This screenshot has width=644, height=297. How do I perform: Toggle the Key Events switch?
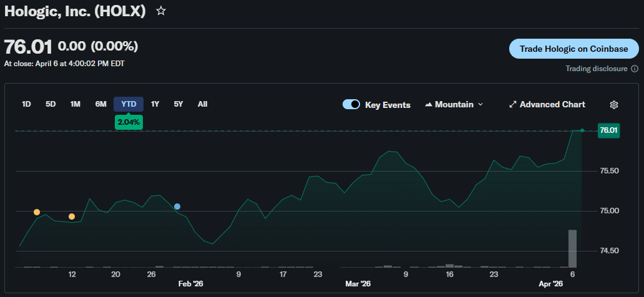(x=351, y=105)
